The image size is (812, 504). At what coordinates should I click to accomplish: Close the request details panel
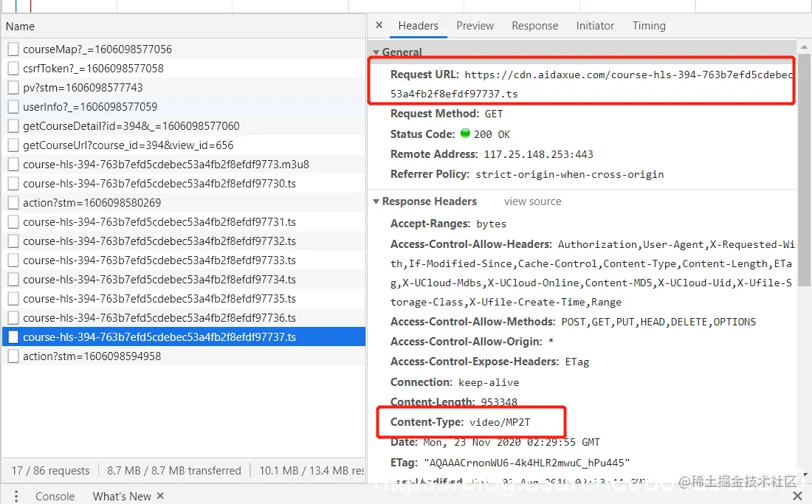[379, 25]
